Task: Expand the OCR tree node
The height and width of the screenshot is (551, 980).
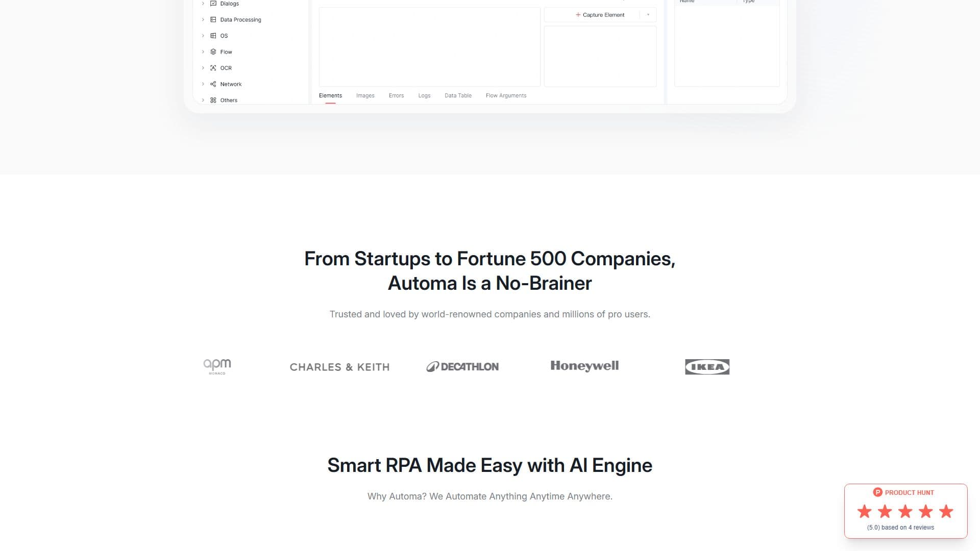Action: point(203,68)
